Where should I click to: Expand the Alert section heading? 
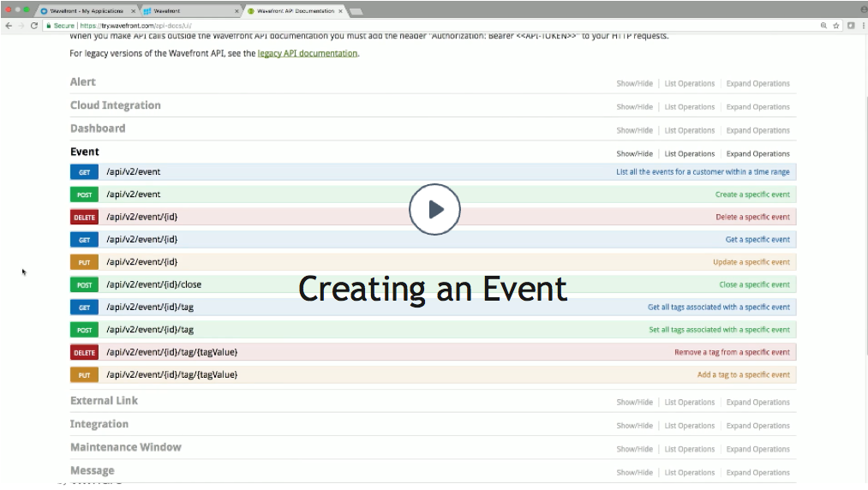pos(82,82)
